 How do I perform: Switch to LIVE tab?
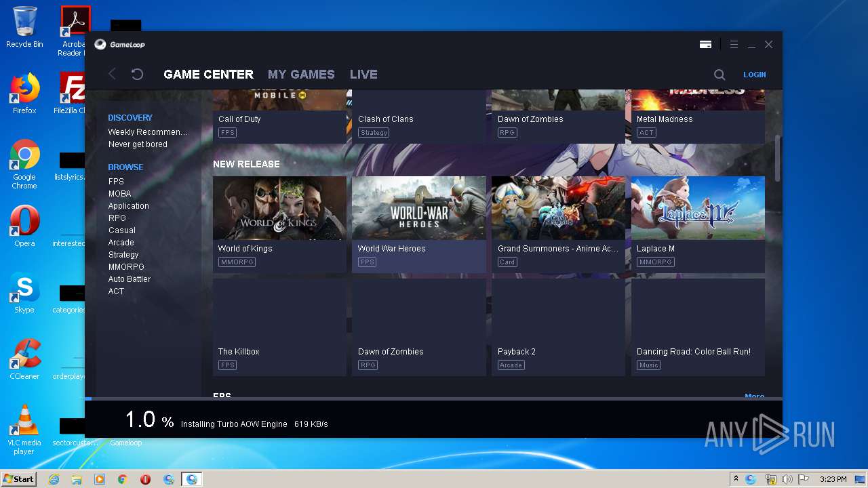363,75
